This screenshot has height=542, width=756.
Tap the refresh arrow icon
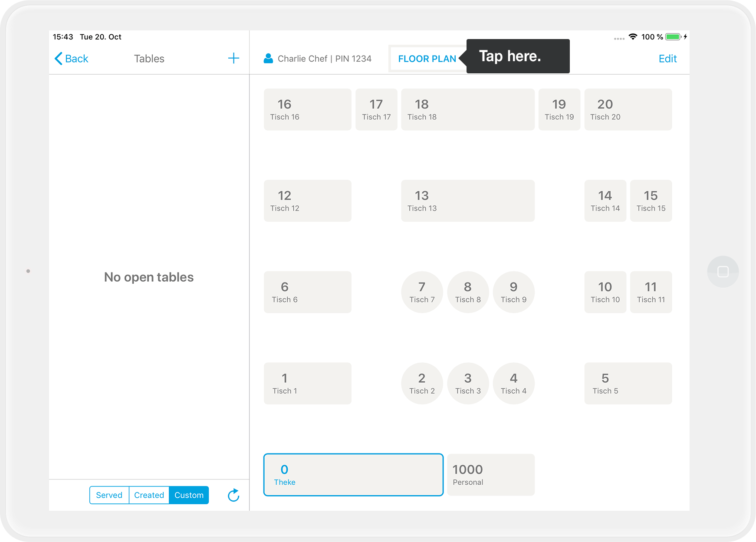tap(233, 495)
